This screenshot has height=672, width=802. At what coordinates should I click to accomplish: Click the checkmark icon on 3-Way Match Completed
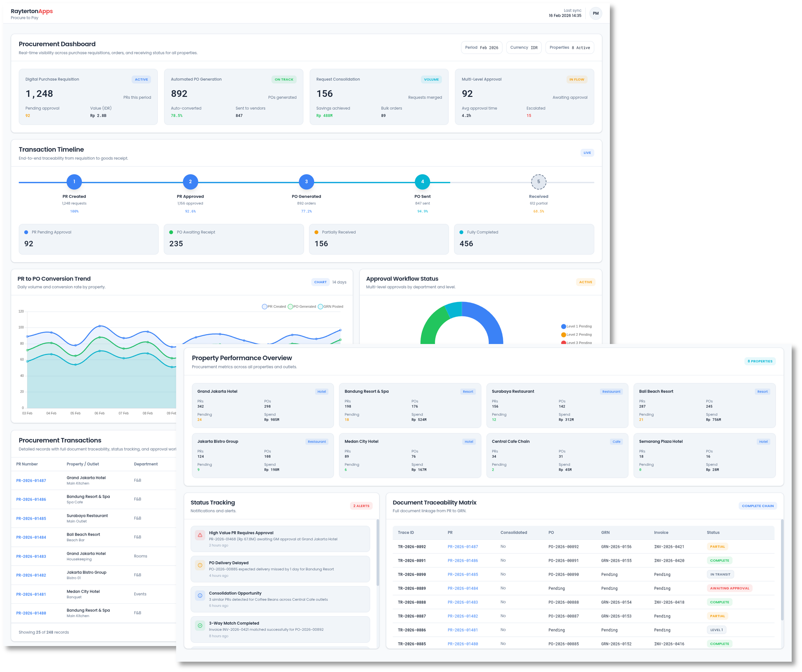coord(200,625)
